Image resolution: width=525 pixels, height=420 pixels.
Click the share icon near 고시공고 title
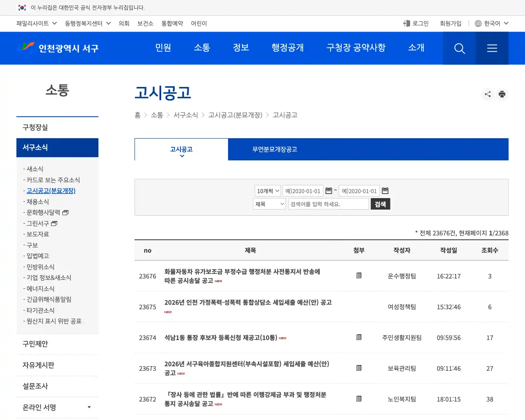tap(487, 94)
